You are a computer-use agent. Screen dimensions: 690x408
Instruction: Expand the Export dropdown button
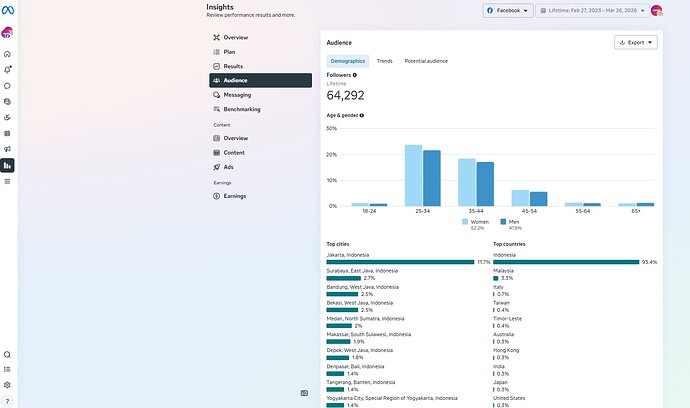coord(636,43)
